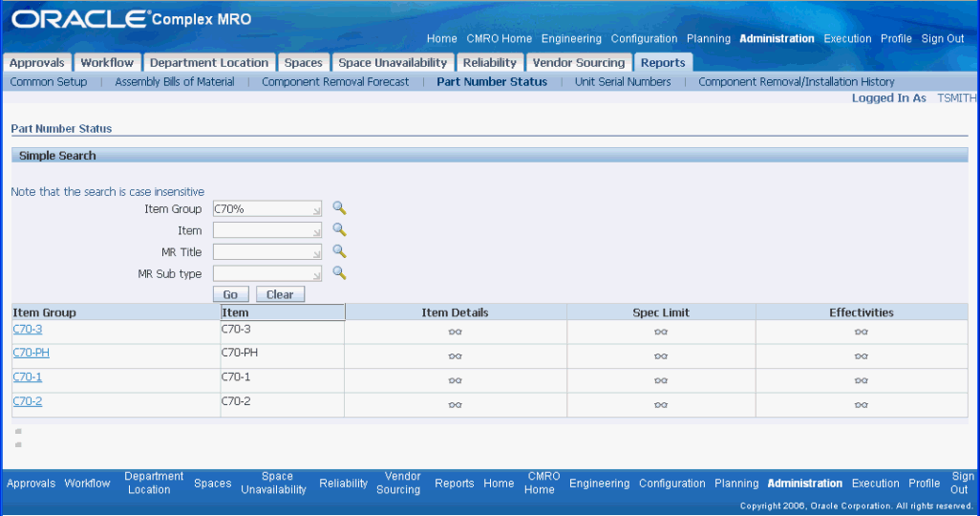Screen dimensions: 980x516
Task: Open Configuration in top navigation
Action: pyautogui.click(x=644, y=39)
